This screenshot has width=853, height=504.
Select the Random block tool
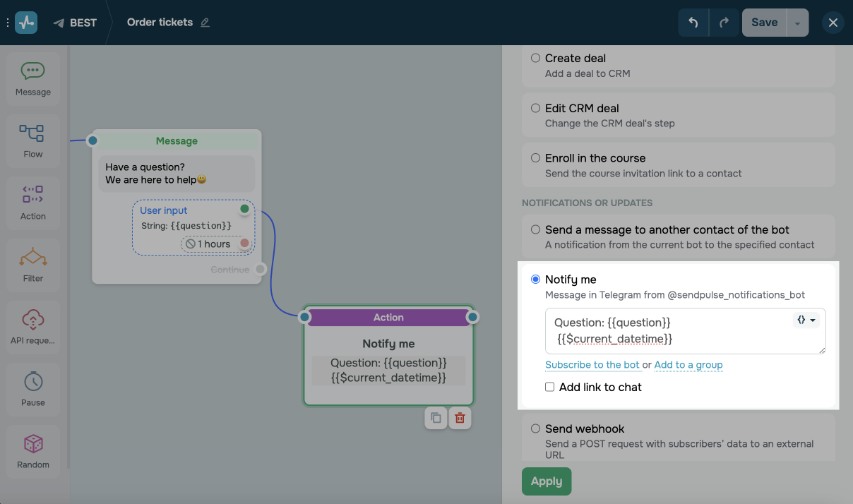point(32,450)
